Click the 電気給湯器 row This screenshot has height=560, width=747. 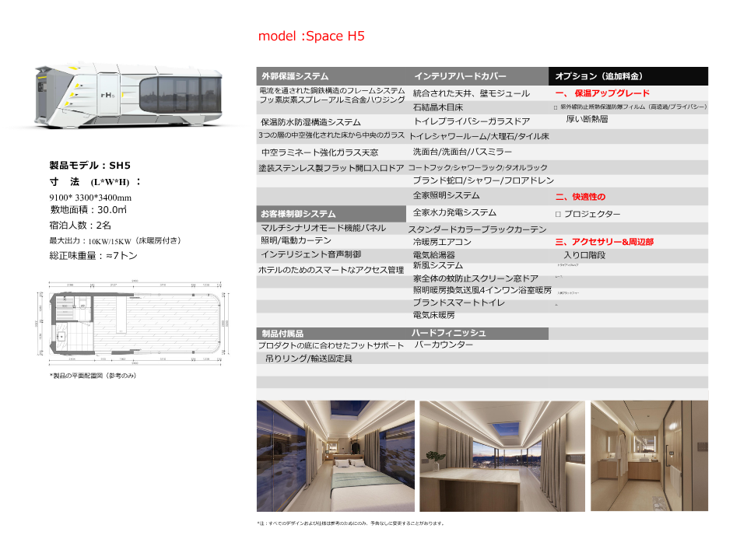pyautogui.click(x=433, y=255)
